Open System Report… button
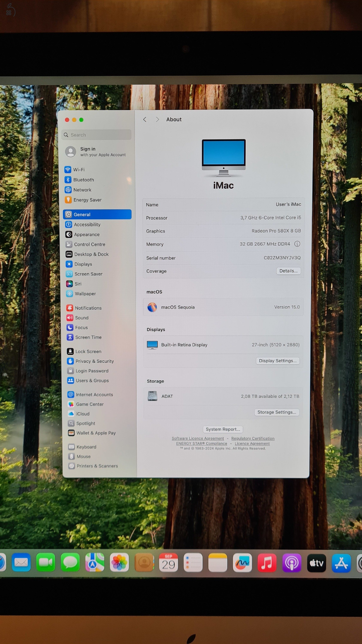 click(223, 429)
